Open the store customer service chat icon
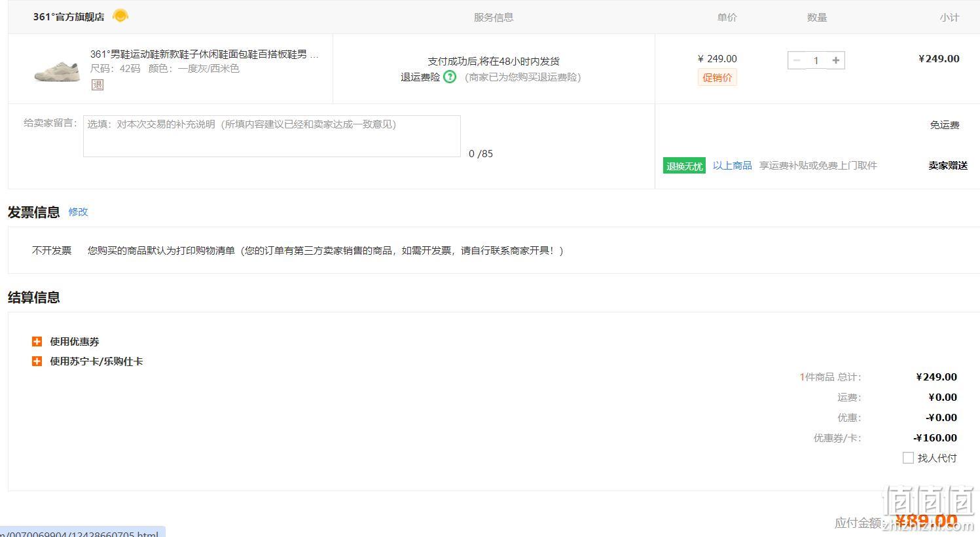This screenshot has height=537, width=980. pos(120,16)
